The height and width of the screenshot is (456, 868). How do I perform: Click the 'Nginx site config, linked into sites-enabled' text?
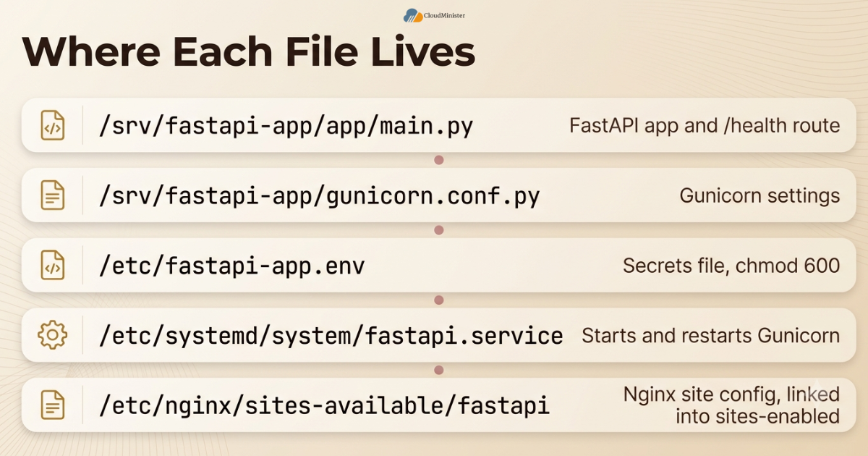(x=731, y=405)
